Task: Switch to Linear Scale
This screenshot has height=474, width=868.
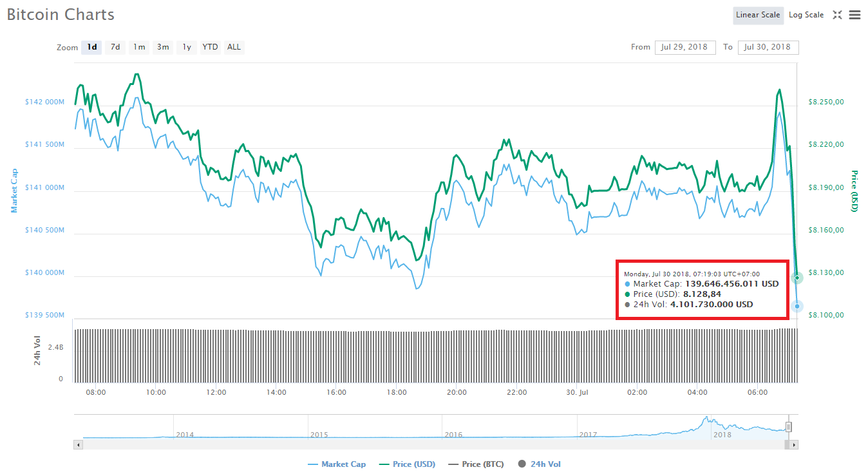Action: pos(758,15)
